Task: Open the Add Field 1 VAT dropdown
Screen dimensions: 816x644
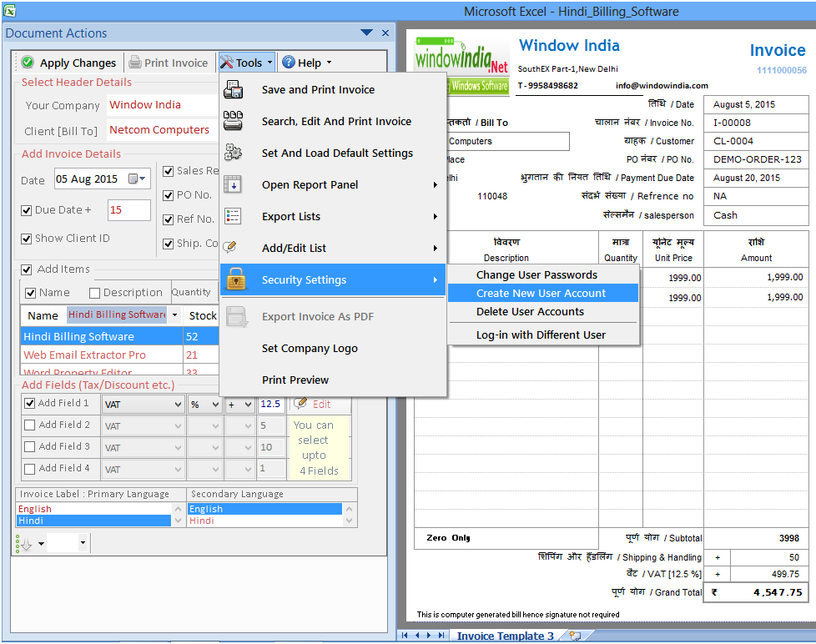Action: pos(178,405)
